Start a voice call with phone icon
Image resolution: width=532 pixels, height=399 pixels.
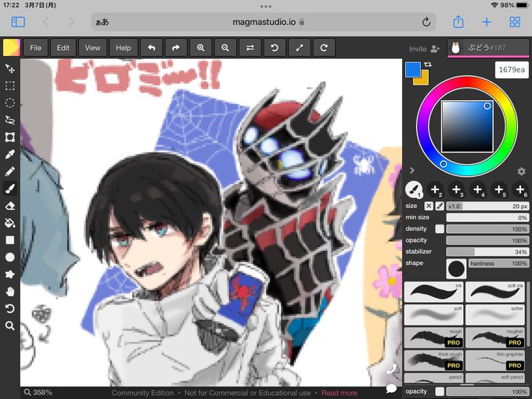391,368
